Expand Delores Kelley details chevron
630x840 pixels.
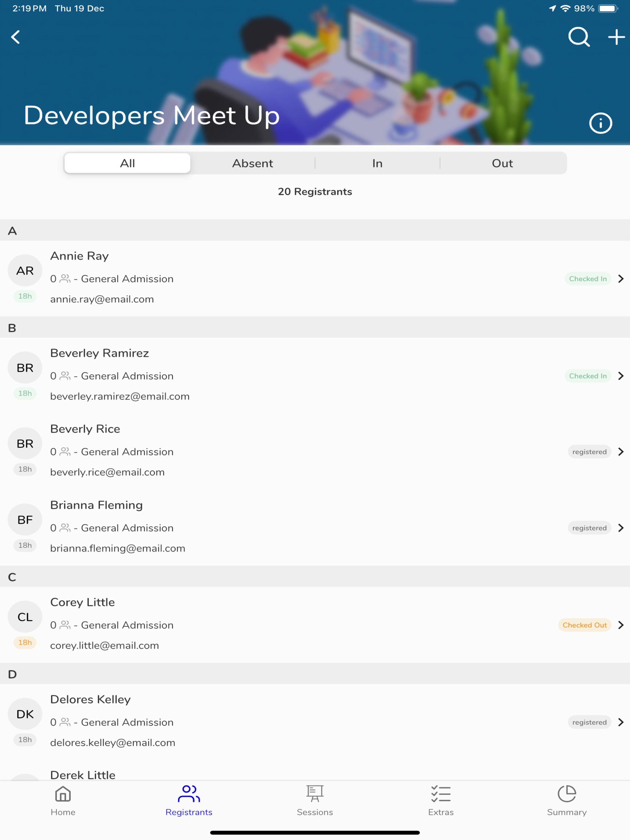pos(621,722)
